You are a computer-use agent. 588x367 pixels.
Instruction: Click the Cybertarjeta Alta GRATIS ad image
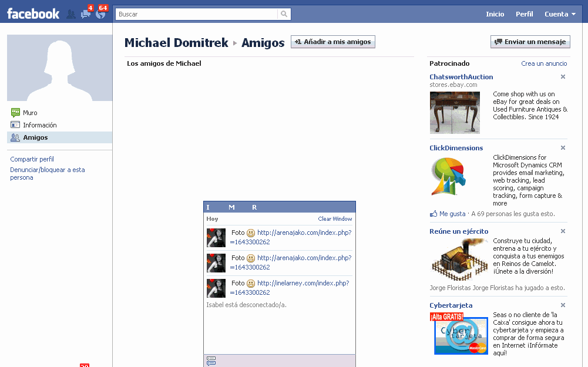pyautogui.click(x=459, y=334)
